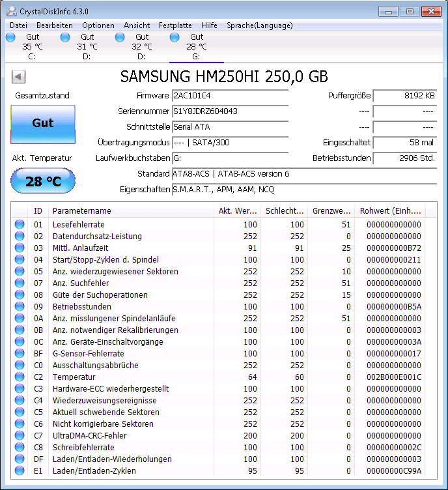This screenshot has height=490, width=448.
Task: Click the Schnittstelle field Serial ATA
Action: (x=230, y=127)
